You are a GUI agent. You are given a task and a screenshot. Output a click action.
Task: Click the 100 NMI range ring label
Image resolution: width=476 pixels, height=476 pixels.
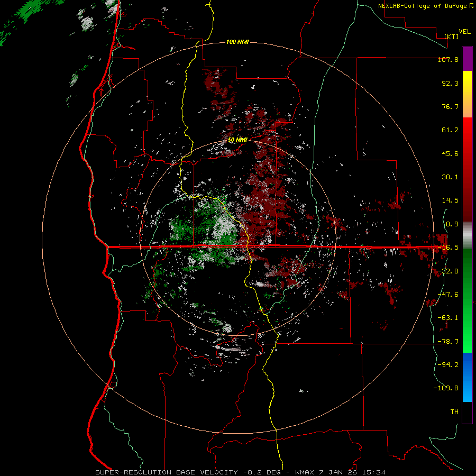[x=237, y=42]
